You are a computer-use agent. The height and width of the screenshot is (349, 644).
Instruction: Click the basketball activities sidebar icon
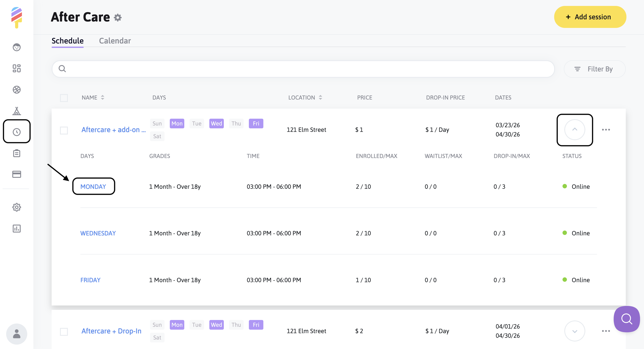[x=16, y=90]
